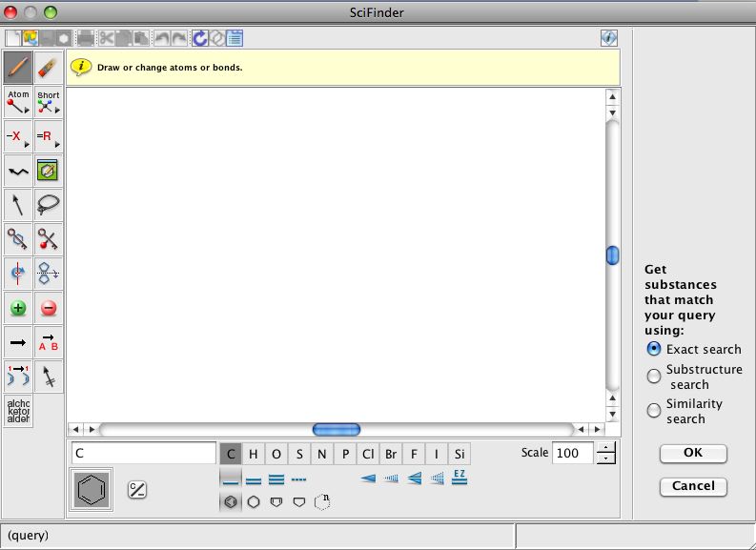Select the dashed unspecified bond type
The width and height of the screenshot is (756, 550).
click(299, 479)
